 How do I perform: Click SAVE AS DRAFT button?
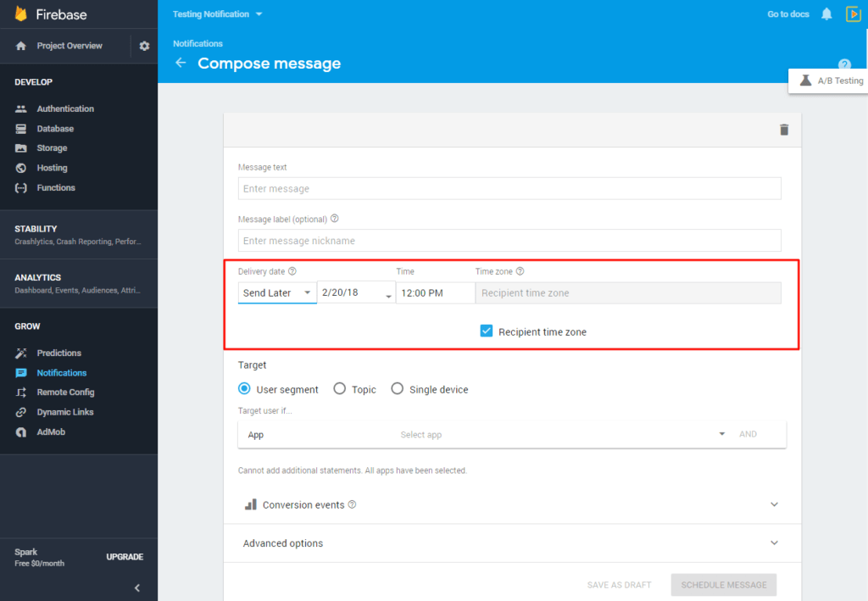(x=619, y=585)
